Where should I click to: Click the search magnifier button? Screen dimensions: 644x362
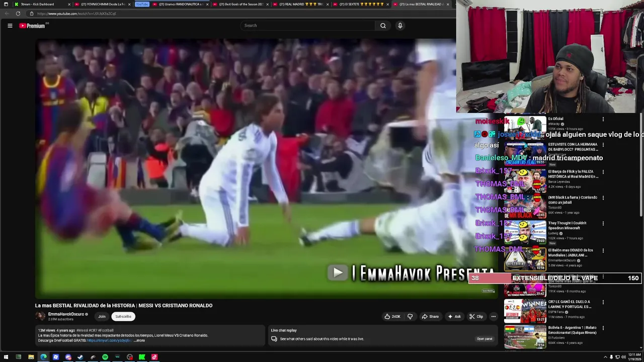click(x=383, y=26)
